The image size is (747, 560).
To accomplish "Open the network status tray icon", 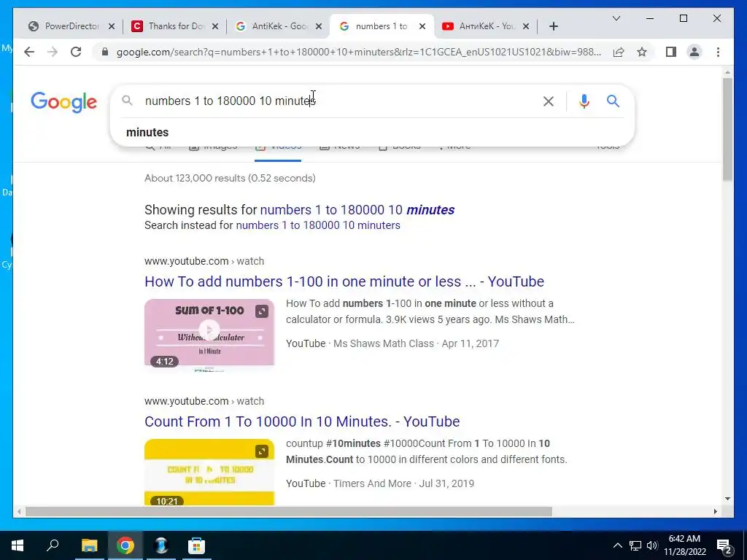I will [635, 545].
